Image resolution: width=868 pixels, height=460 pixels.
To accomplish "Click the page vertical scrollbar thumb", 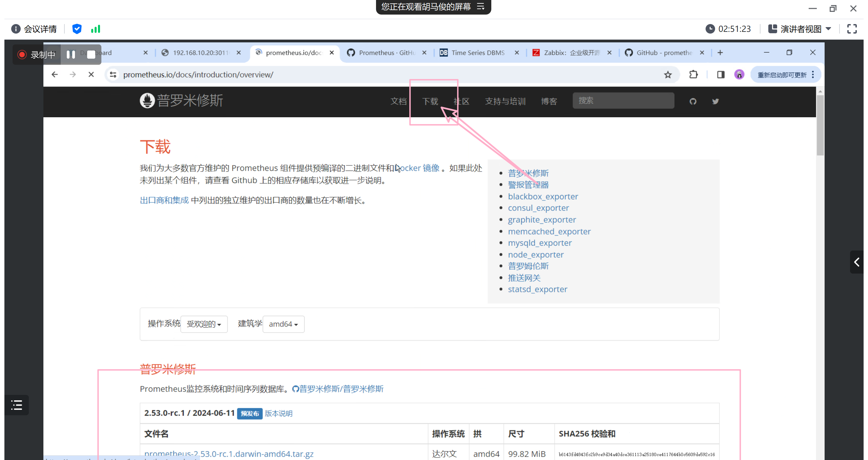I will pos(820,125).
